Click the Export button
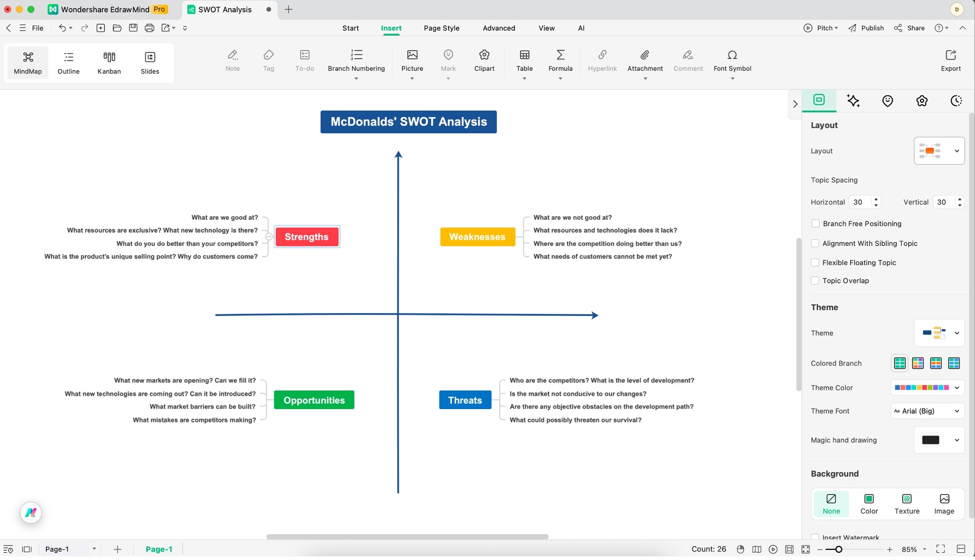975x560 pixels. (950, 60)
